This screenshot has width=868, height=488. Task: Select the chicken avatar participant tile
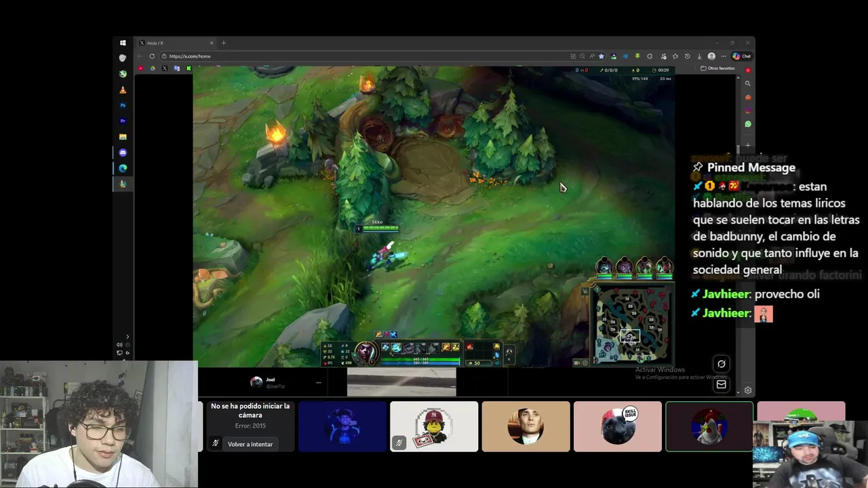point(709,426)
